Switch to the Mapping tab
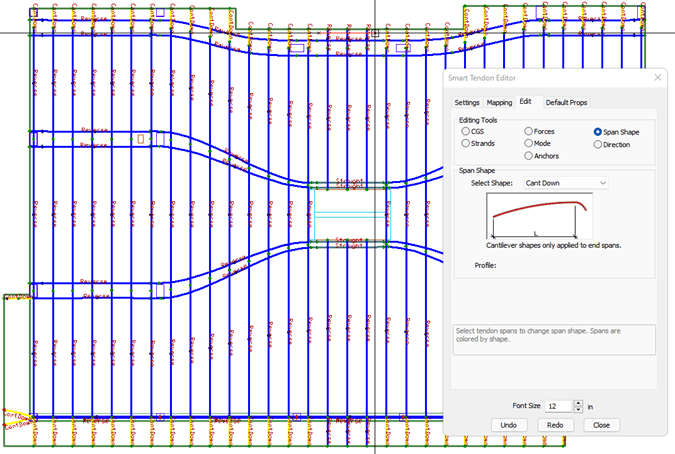The height and width of the screenshot is (454, 675). (x=499, y=102)
